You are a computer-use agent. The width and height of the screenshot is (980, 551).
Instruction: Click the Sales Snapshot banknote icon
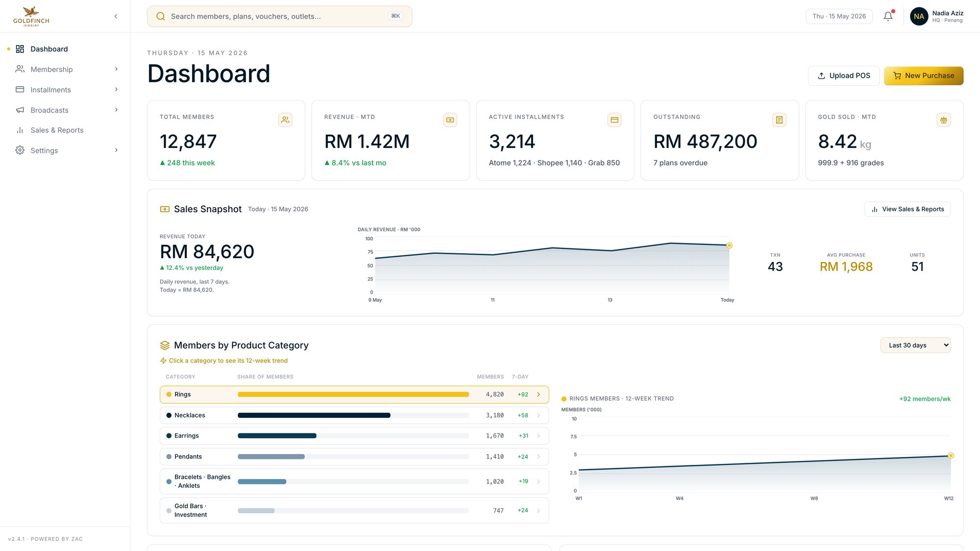pos(165,209)
